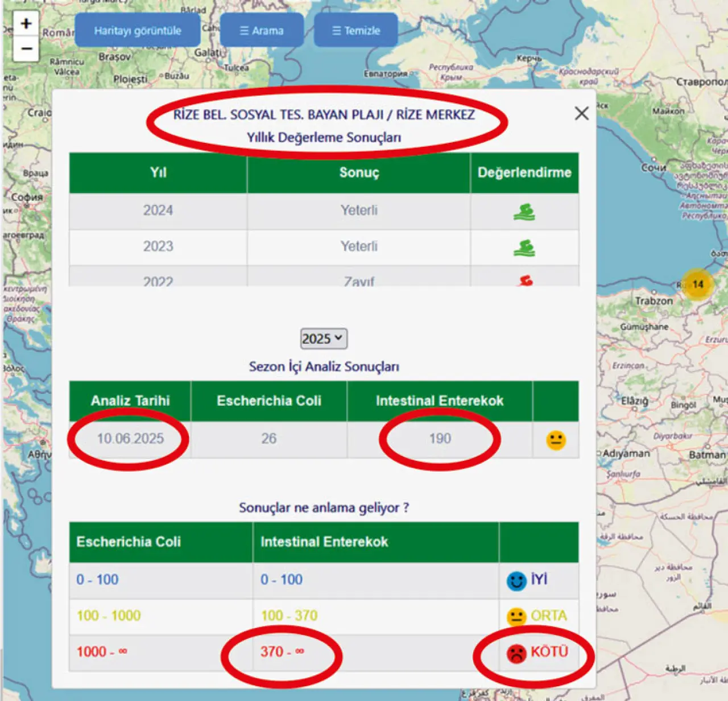Open the Arama menu
The image size is (728, 701).
click(x=262, y=31)
